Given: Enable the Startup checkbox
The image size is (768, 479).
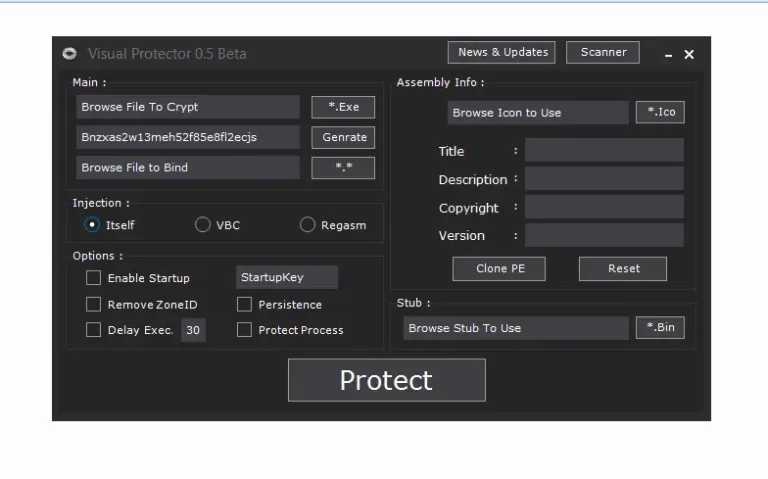Looking at the screenshot, I should [x=94, y=278].
